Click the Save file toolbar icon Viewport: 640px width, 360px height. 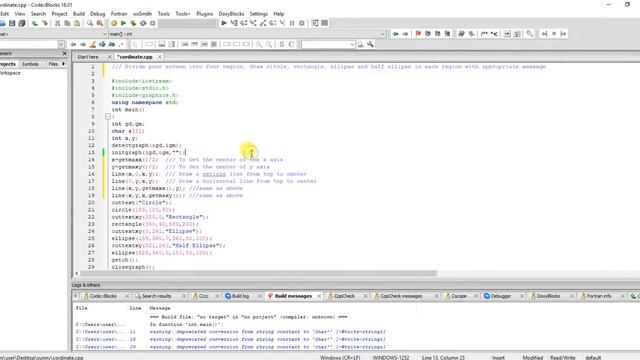(x=12, y=24)
